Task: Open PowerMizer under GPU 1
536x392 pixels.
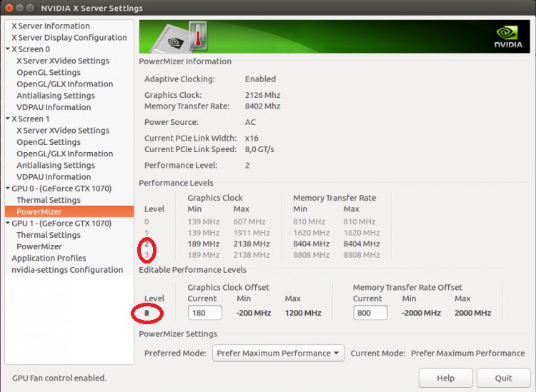Action: coord(39,246)
